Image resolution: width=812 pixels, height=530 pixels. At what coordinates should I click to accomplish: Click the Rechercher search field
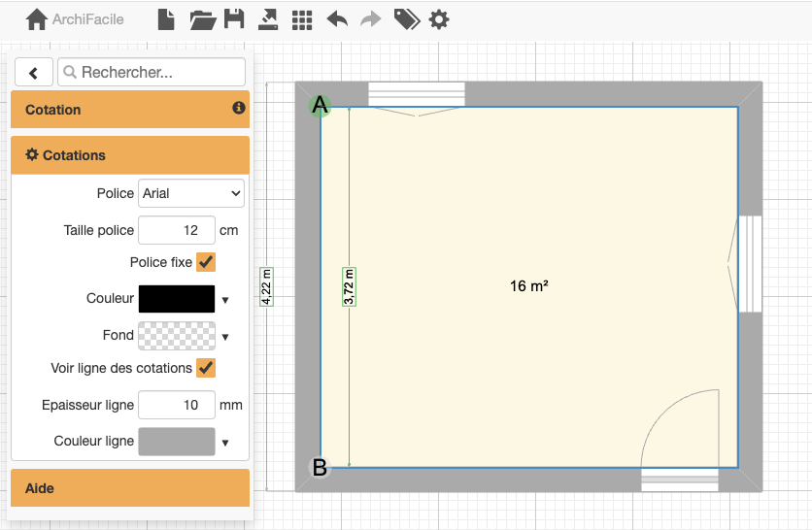pyautogui.click(x=152, y=72)
